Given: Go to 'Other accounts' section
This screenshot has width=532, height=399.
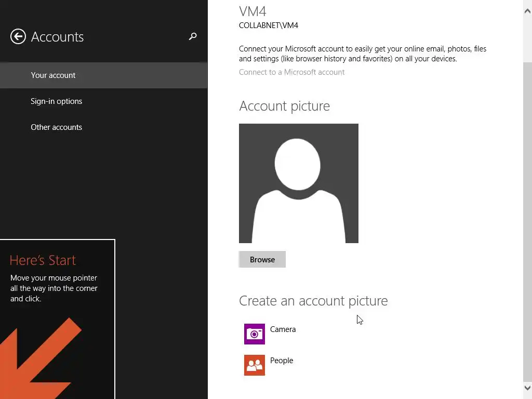Looking at the screenshot, I should (56, 127).
